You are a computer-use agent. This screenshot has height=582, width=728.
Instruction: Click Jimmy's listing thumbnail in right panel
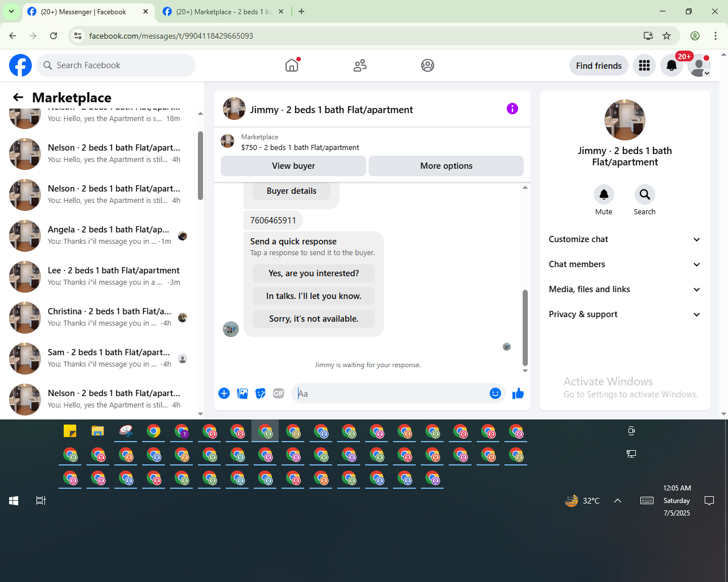pyautogui.click(x=625, y=120)
